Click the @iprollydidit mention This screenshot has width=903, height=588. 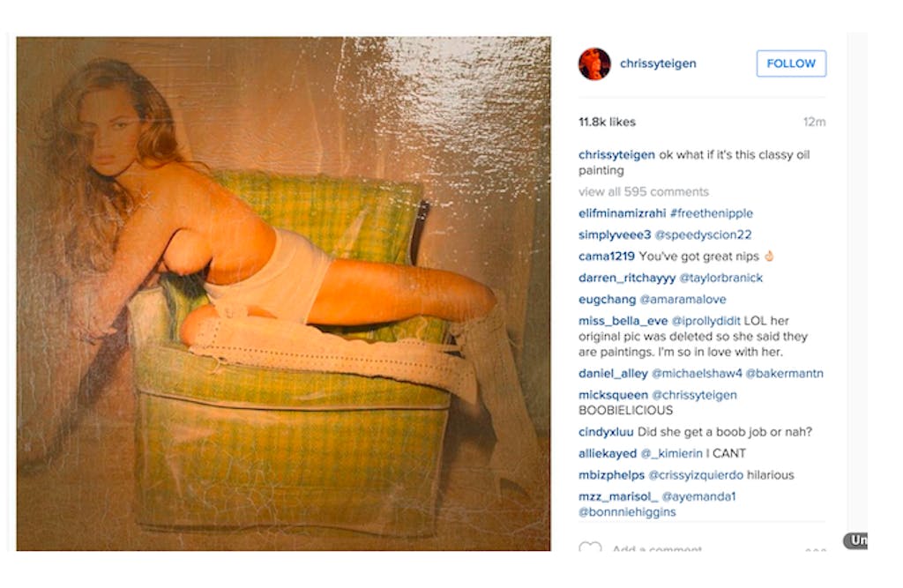[705, 321]
